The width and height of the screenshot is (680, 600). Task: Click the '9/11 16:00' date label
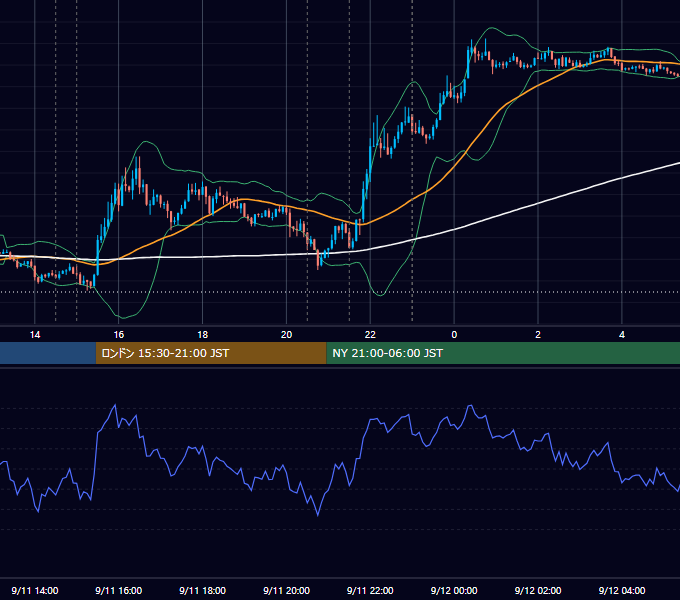[118, 590]
